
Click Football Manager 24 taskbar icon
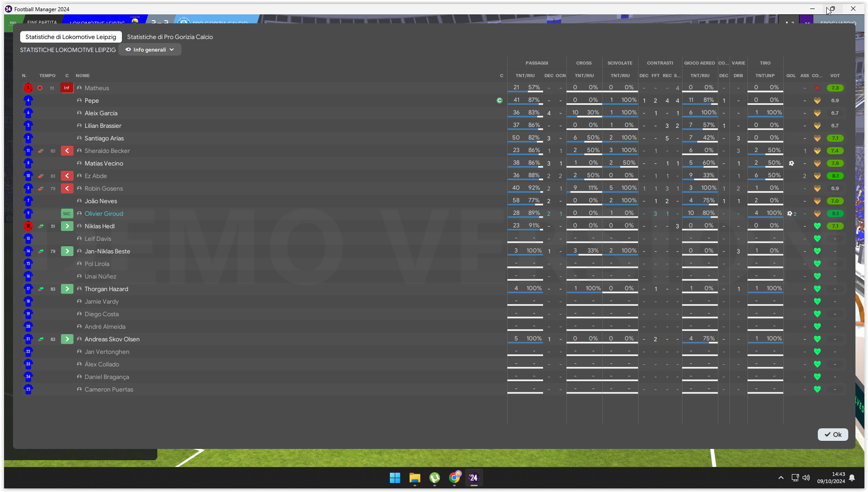coord(474,478)
